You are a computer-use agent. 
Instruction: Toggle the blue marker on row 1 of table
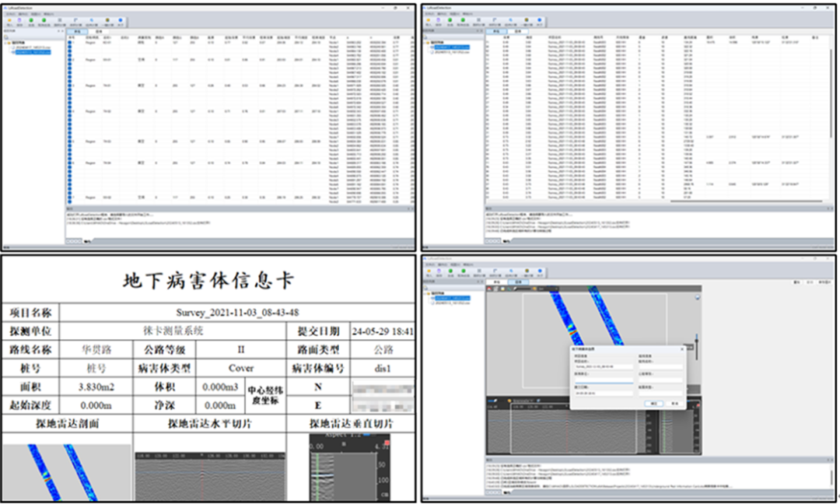[x=71, y=42]
